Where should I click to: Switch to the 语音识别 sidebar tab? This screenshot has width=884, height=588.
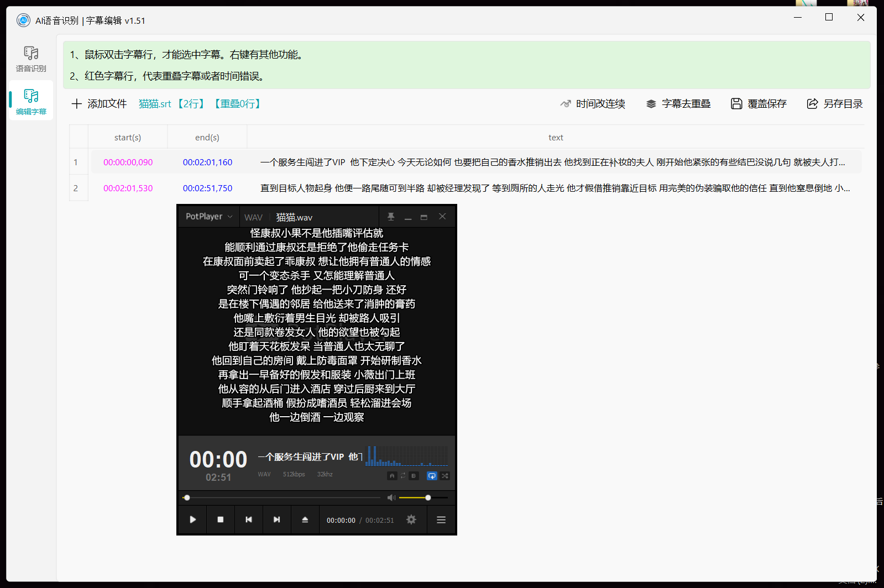coord(31,59)
